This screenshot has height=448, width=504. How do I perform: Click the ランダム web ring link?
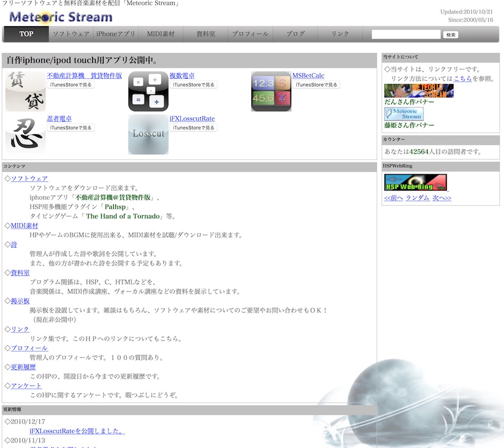click(417, 198)
